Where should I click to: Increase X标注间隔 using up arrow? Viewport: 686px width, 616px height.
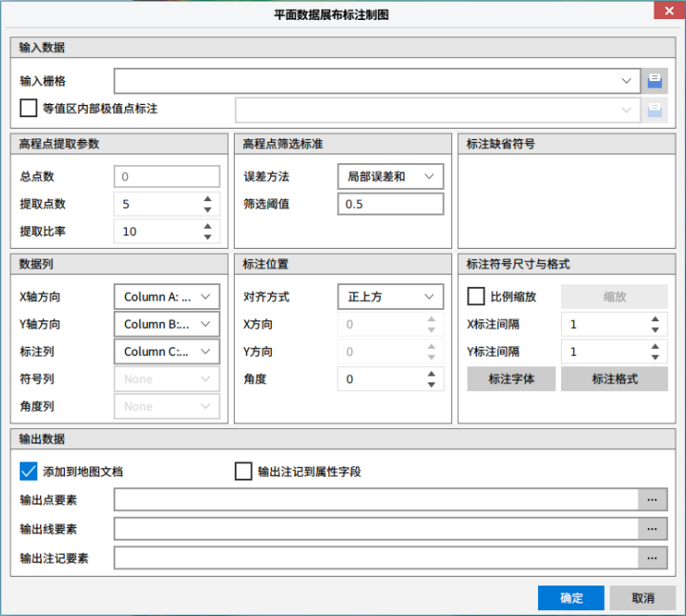655,319
